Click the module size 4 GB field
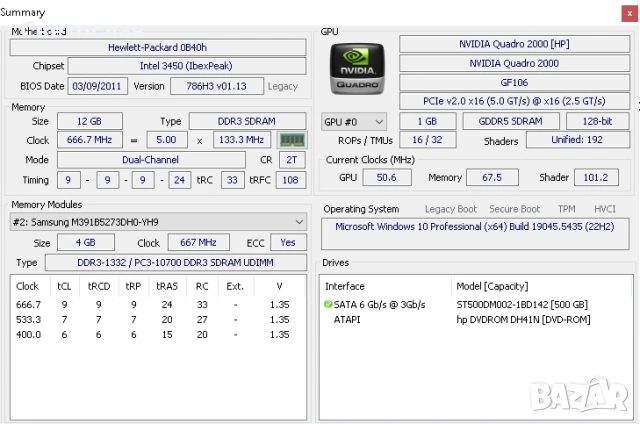The image size is (640, 424). [86, 242]
